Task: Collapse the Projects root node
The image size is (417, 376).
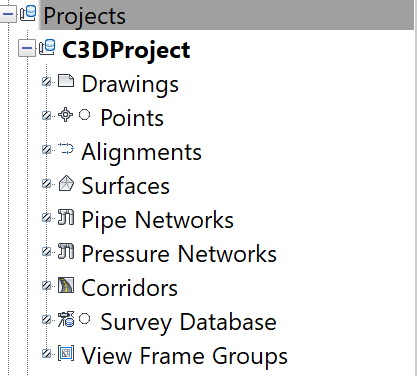Action: pyautogui.click(x=8, y=14)
